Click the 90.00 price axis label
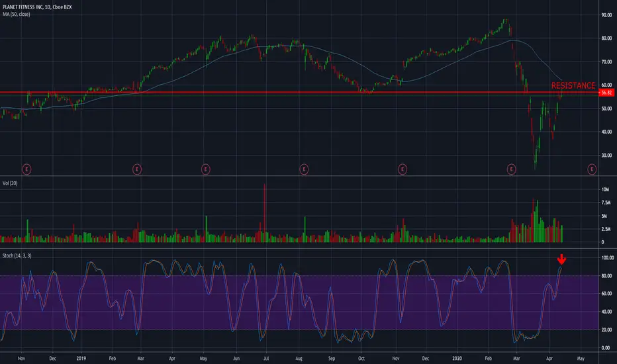 [606, 15]
